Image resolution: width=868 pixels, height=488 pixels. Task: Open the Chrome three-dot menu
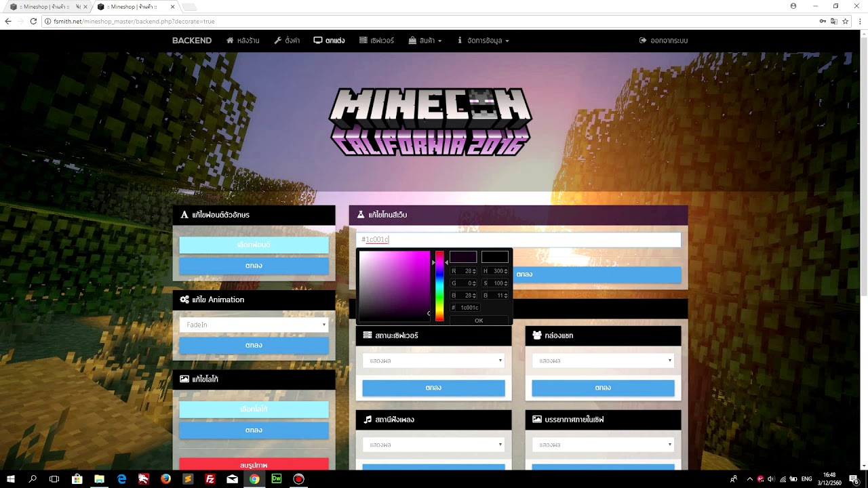[x=859, y=22]
